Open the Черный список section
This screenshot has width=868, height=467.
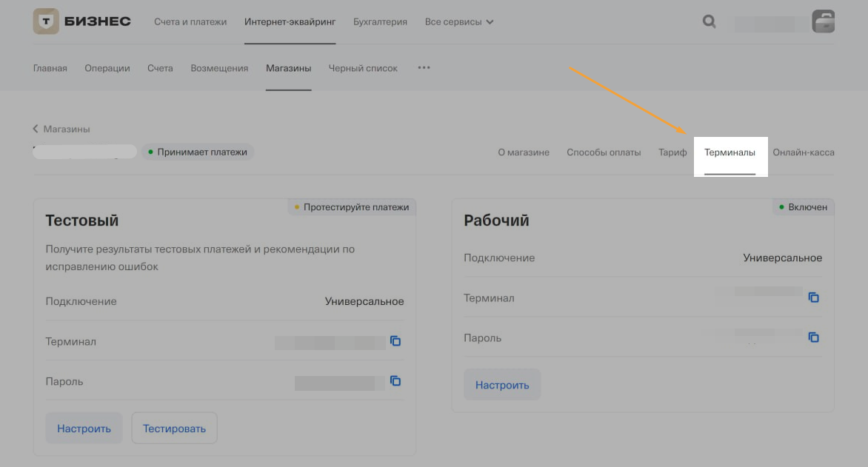363,67
